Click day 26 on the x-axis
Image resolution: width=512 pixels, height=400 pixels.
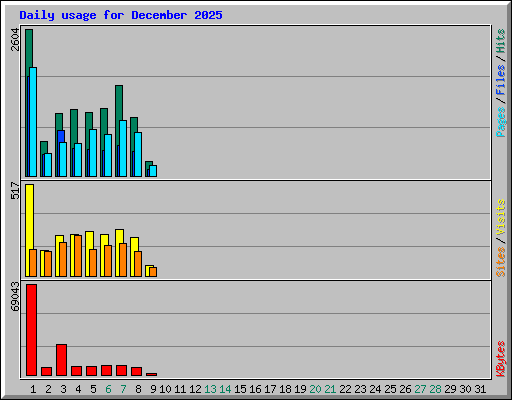[x=405, y=389]
